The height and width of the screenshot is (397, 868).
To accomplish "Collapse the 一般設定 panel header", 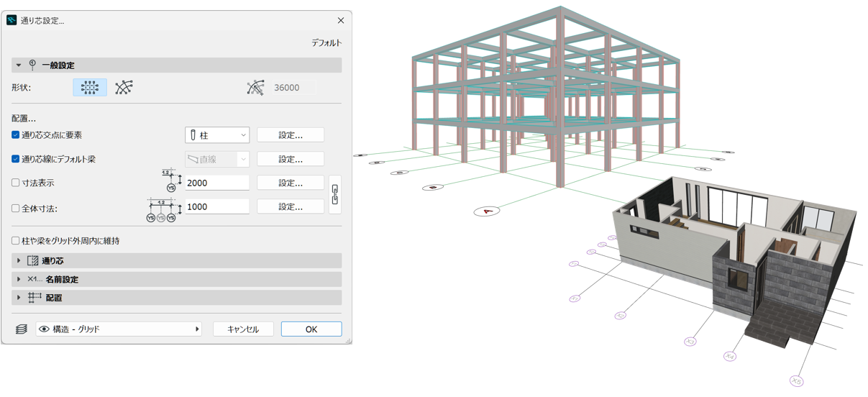I will click(19, 65).
